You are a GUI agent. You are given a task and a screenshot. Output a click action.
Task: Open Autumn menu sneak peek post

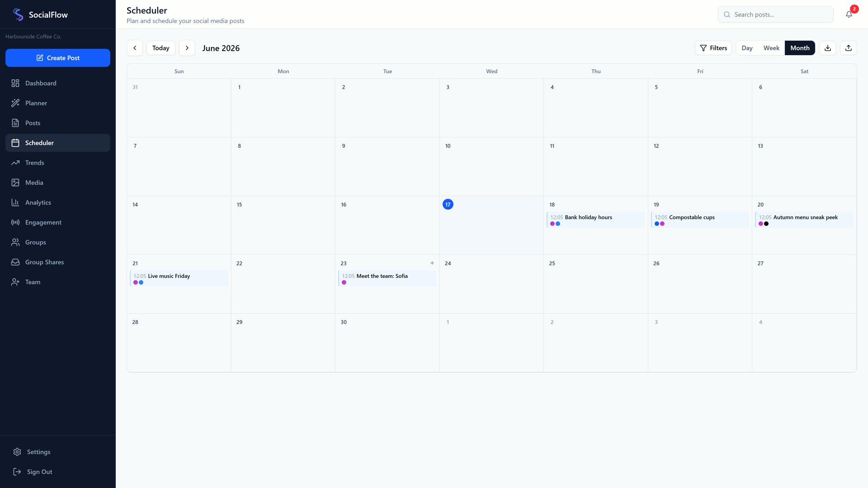click(x=804, y=220)
